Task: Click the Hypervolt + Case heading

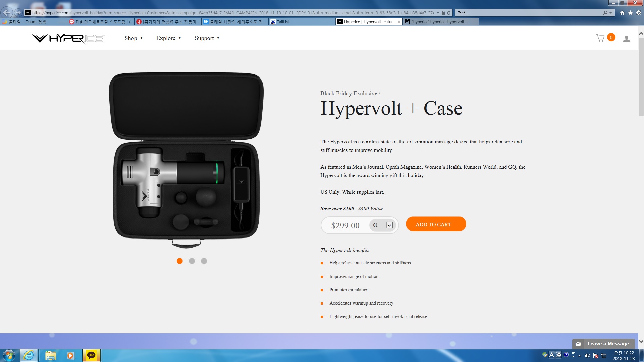Action: [x=391, y=108]
